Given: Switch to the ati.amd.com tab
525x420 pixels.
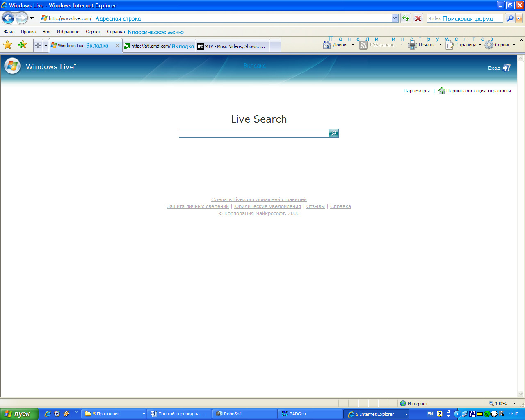Looking at the screenshot, I should pyautogui.click(x=159, y=46).
